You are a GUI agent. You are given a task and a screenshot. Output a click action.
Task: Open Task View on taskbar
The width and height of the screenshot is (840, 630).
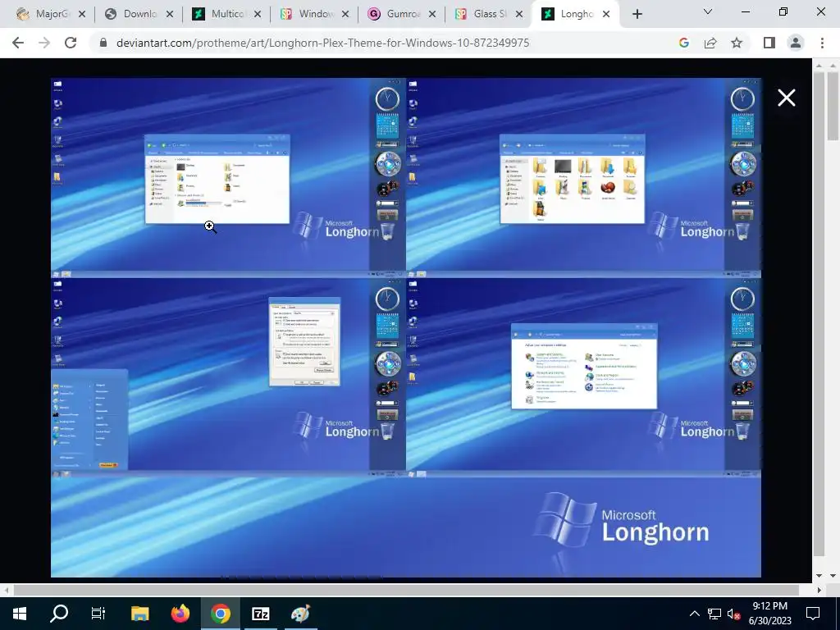click(98, 614)
